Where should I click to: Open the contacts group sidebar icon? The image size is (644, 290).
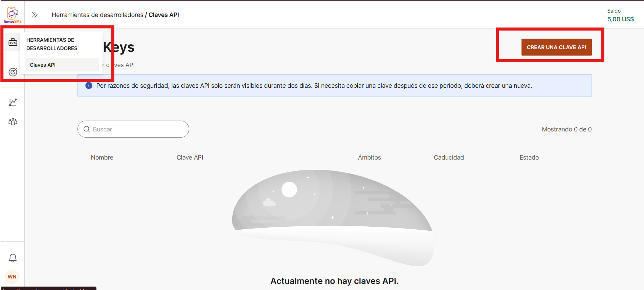(x=13, y=122)
